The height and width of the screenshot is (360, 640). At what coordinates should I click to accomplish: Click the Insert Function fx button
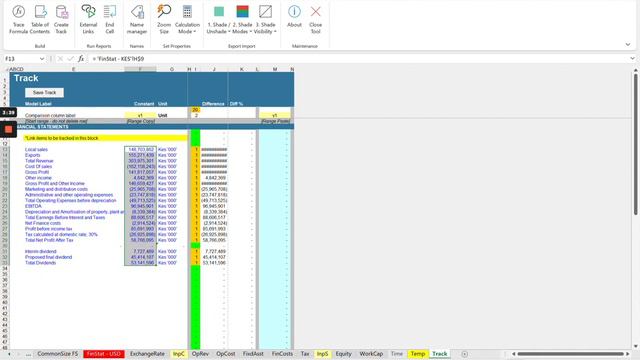coord(81,59)
